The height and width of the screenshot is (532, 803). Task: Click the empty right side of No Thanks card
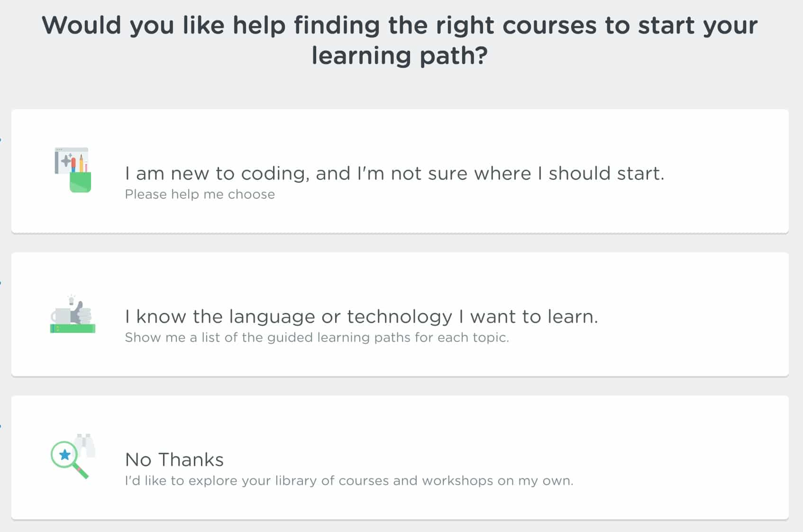pyautogui.click(x=683, y=458)
